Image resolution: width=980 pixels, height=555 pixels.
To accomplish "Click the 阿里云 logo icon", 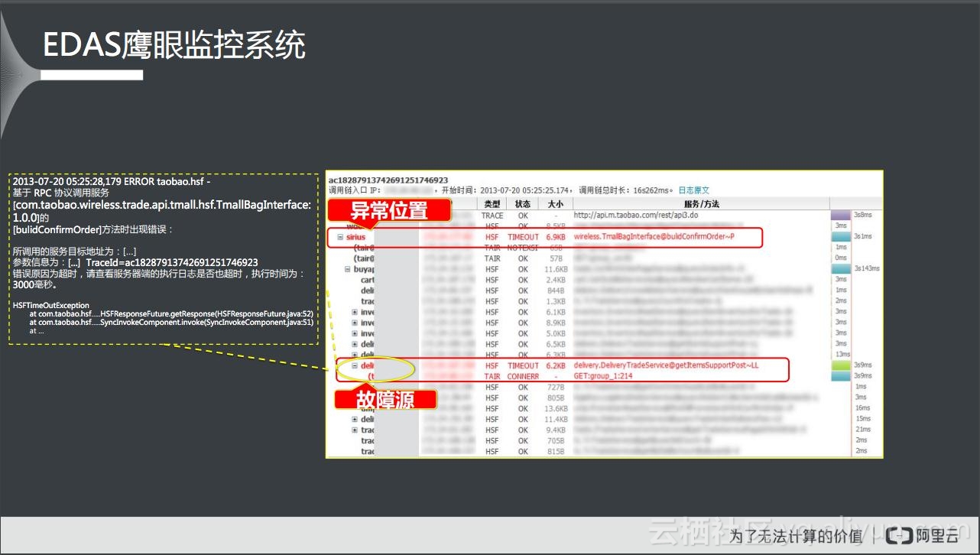I will [904, 536].
